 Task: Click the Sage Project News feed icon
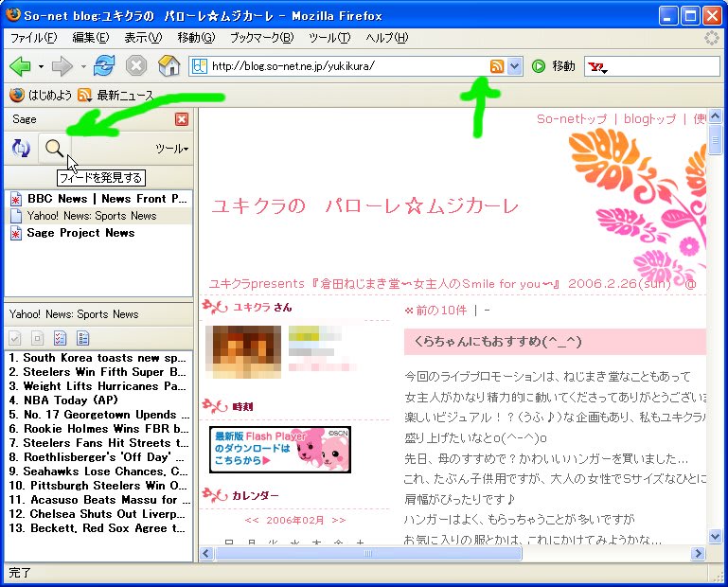click(x=16, y=234)
